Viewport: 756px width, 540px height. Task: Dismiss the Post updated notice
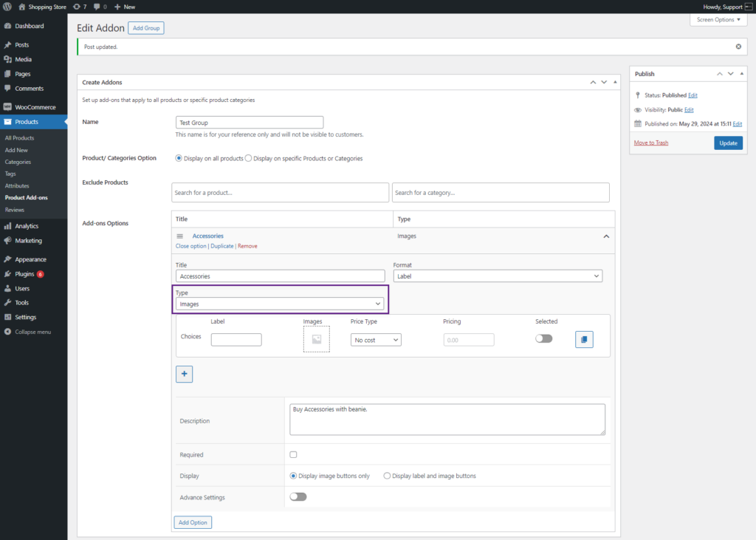tap(738, 47)
